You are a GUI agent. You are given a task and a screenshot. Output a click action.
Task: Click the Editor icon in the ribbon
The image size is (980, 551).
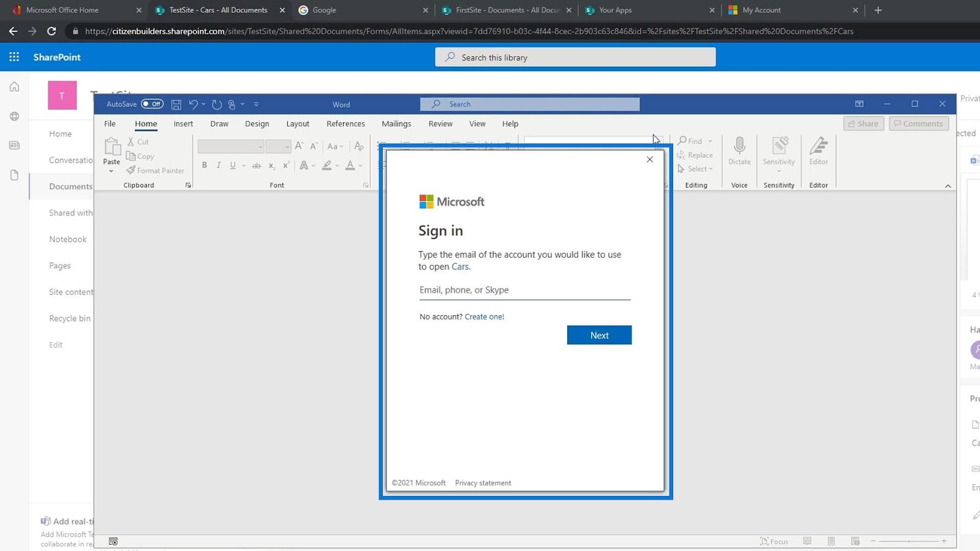click(818, 146)
